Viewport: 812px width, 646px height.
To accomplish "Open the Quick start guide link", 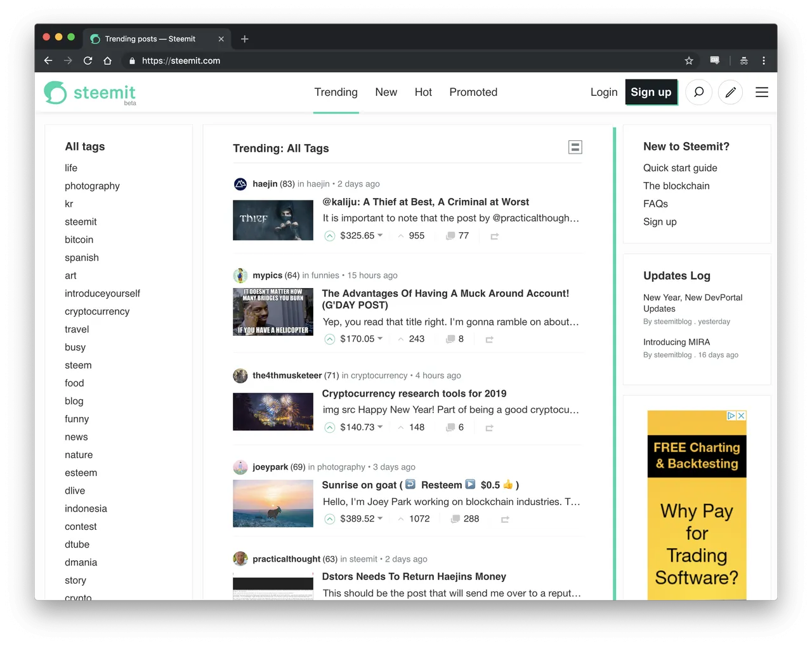I will click(680, 168).
